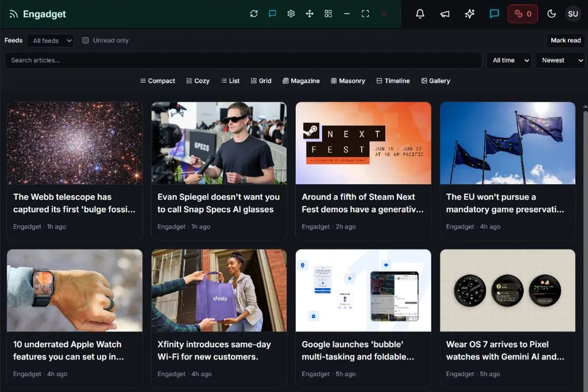The image size is (588, 392).
Task: Switch to Cozy view
Action: [198, 81]
